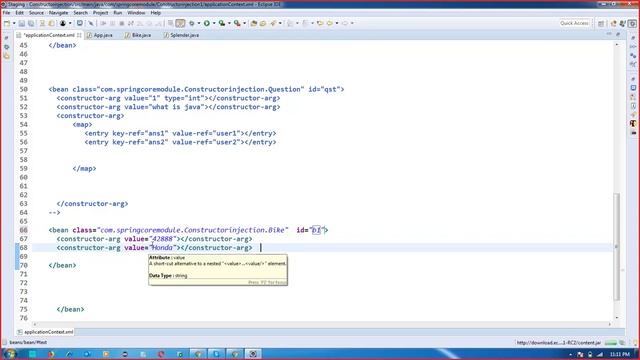Click the black round profile toolbar icon
640x360 pixels.
63,23
